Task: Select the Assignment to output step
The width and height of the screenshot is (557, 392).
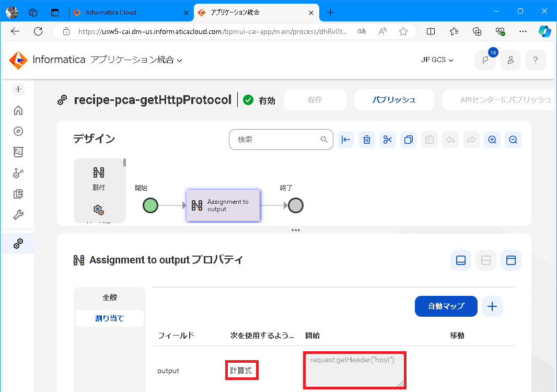Action: click(x=223, y=205)
